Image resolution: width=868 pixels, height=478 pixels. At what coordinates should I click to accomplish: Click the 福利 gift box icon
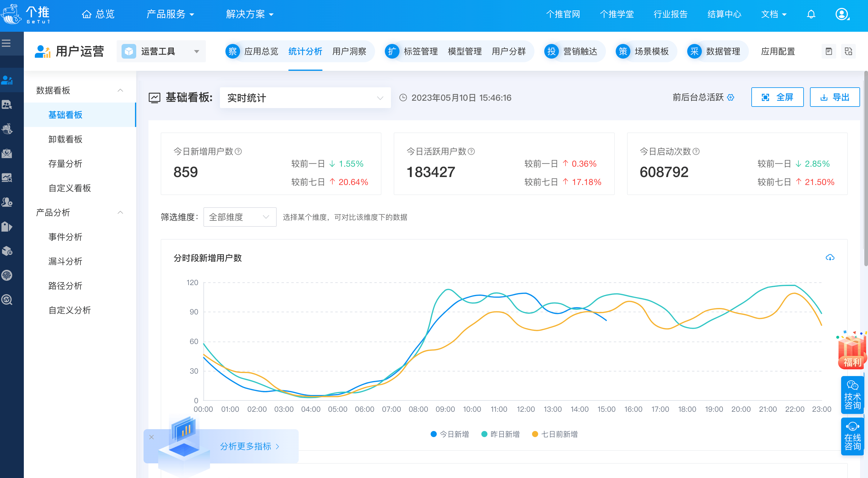pyautogui.click(x=852, y=350)
